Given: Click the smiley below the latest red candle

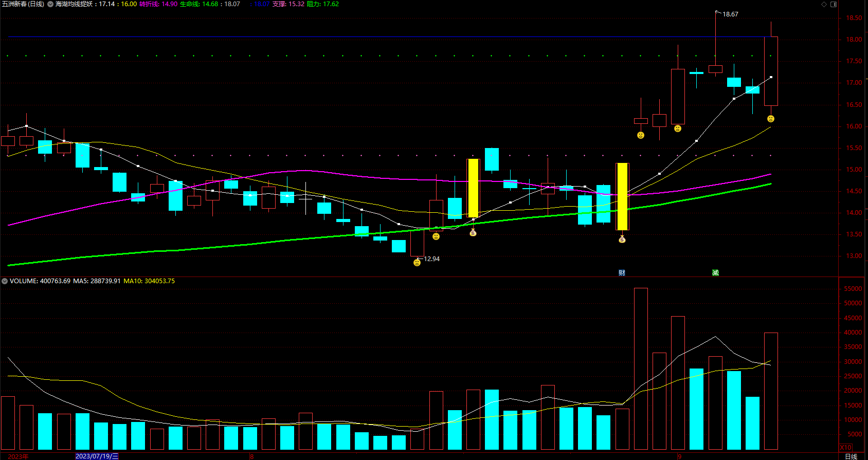Looking at the screenshot, I should [x=771, y=119].
